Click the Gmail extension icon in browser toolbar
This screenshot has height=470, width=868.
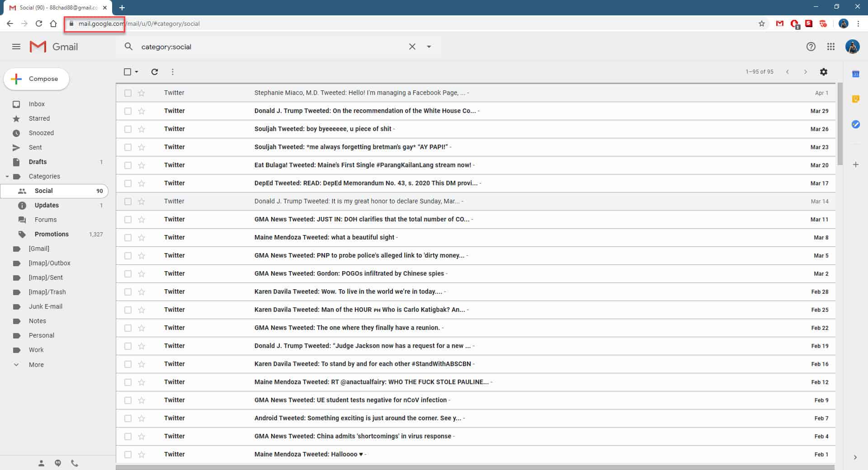(x=779, y=23)
